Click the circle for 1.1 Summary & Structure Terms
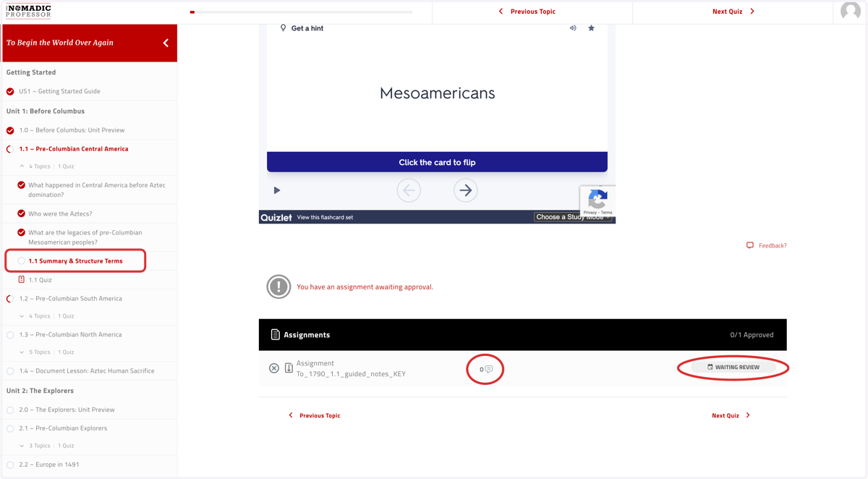The height and width of the screenshot is (479, 868). (21, 261)
